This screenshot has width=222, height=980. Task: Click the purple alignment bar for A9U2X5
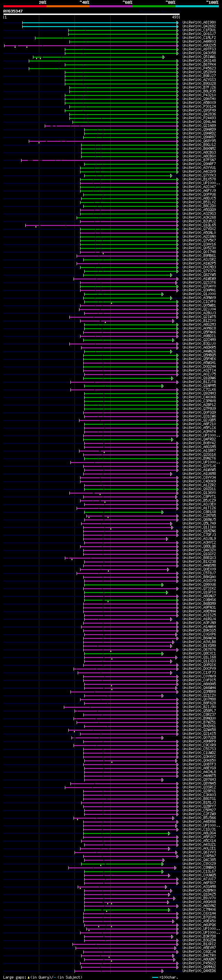coord(92,45)
